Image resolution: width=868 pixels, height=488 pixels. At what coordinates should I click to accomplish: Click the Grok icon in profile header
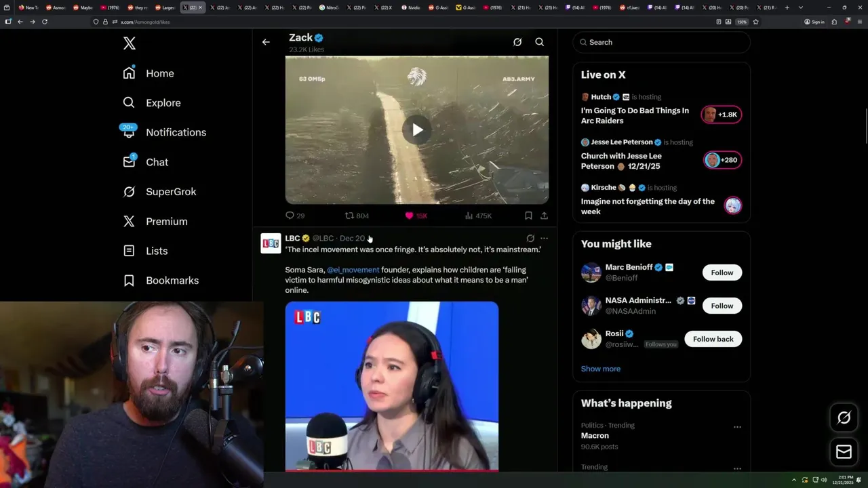tap(517, 42)
